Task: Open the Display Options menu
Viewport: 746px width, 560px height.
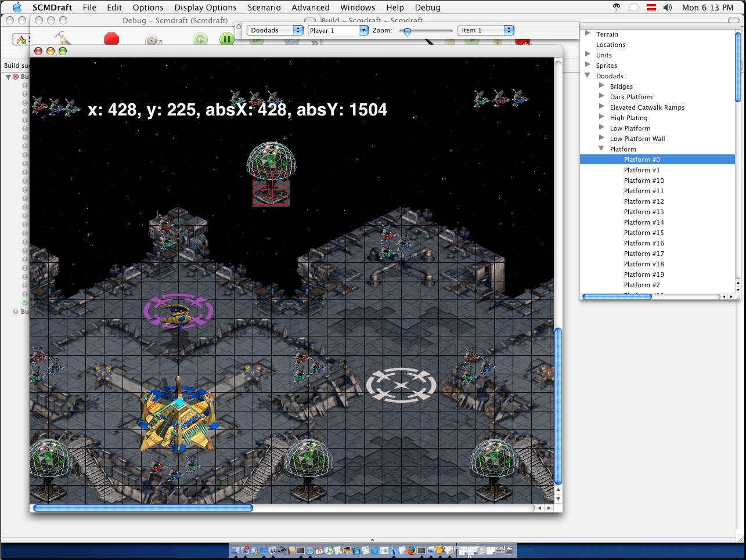Action: 206,8
